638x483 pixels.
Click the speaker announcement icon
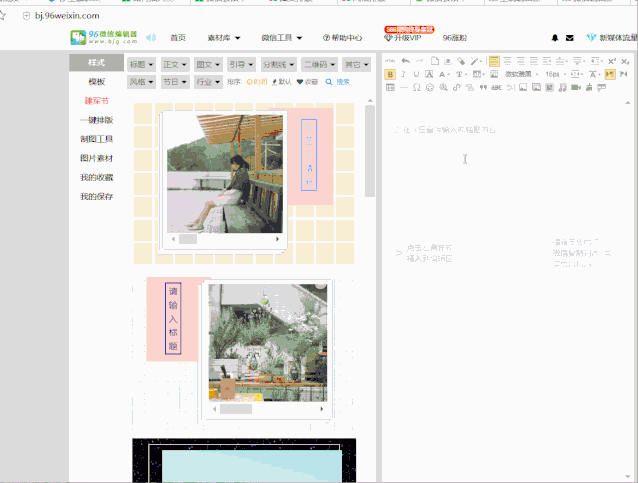tap(151, 37)
